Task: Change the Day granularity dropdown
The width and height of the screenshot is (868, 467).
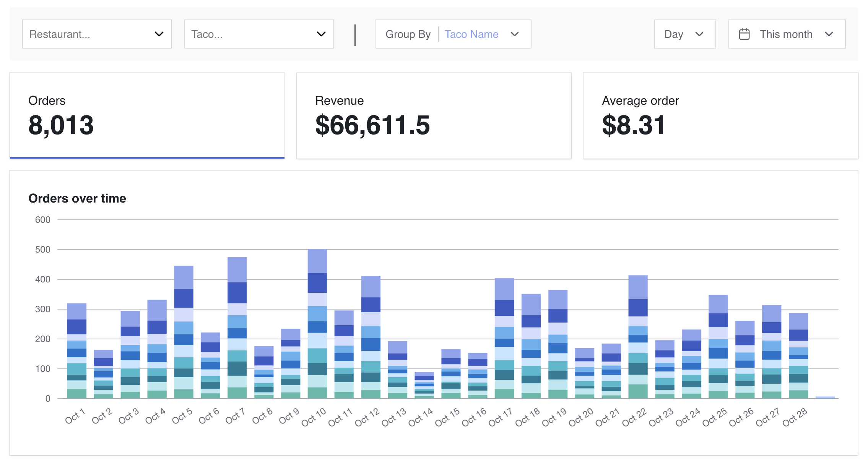Action: click(684, 34)
